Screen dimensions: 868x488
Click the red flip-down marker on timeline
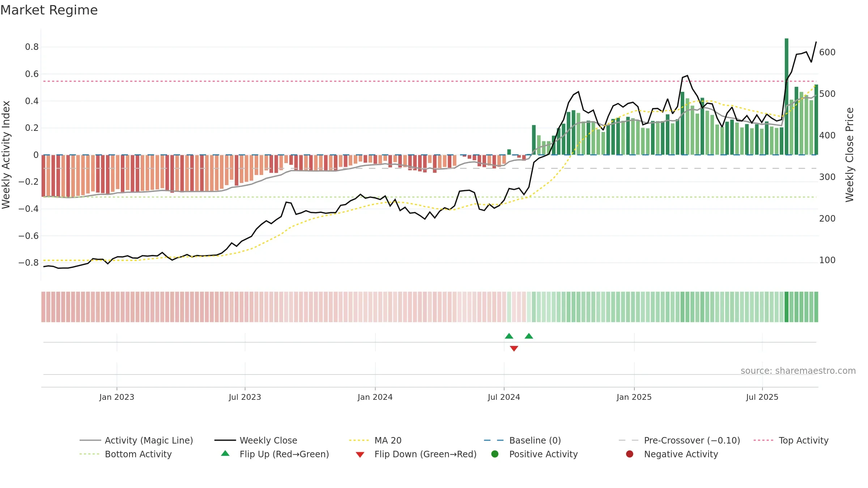(514, 348)
